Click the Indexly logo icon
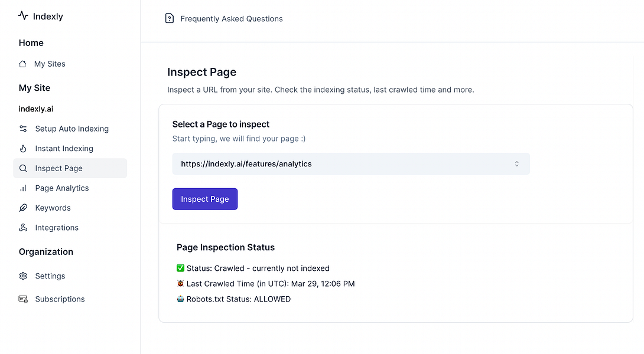The image size is (644, 354). click(22, 15)
